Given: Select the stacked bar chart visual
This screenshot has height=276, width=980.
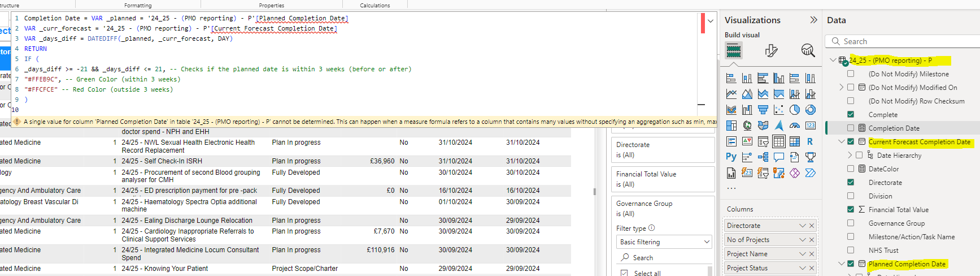Looking at the screenshot, I should coord(731,78).
